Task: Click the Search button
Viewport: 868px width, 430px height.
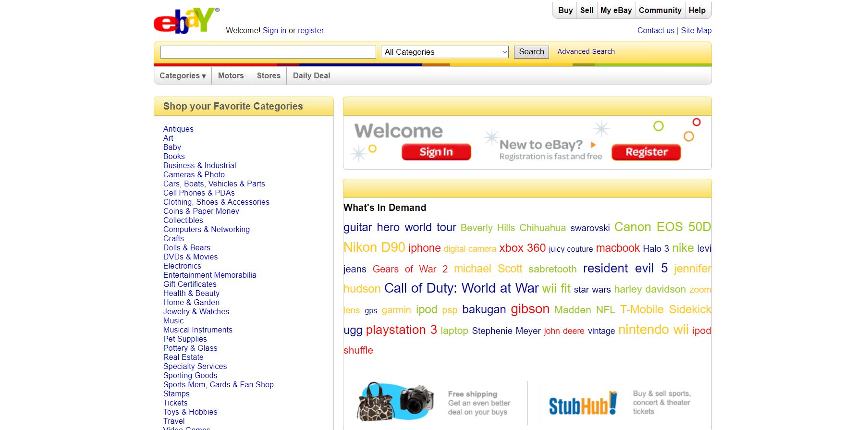Action: tap(532, 52)
